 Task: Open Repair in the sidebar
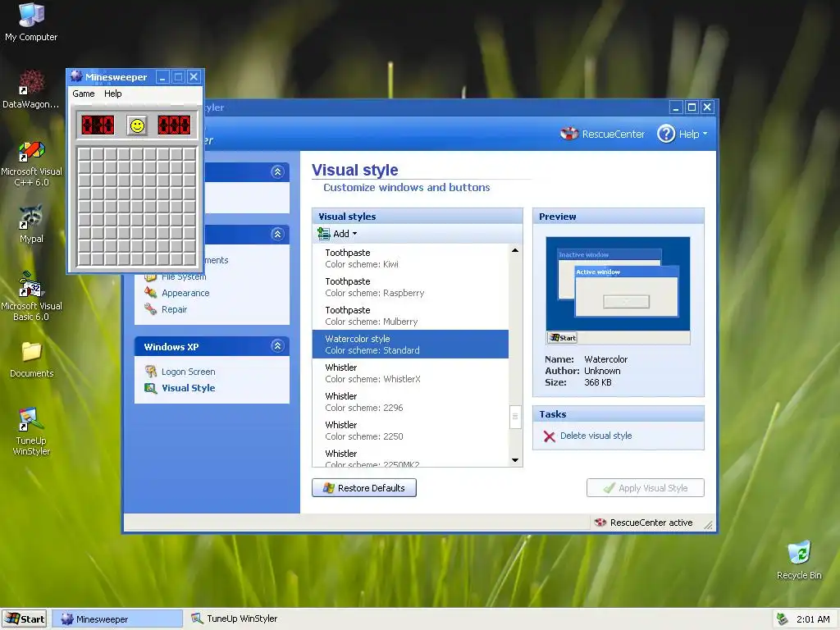click(x=174, y=309)
